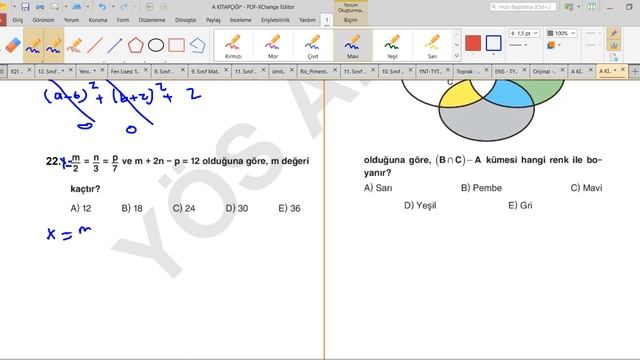This screenshot has width=640, height=360.
Task: Open the Giriş ribbon tab
Action: pyautogui.click(x=18, y=20)
